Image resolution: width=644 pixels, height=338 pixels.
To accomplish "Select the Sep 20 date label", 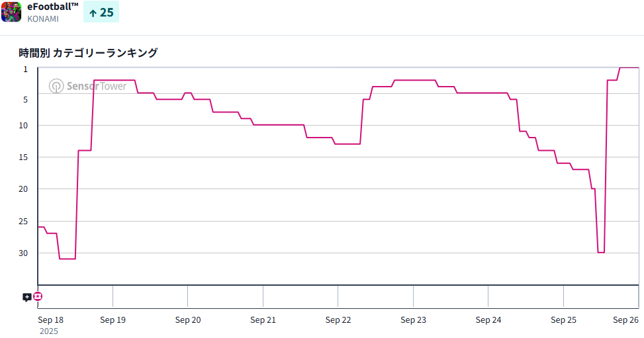I will 188,320.
